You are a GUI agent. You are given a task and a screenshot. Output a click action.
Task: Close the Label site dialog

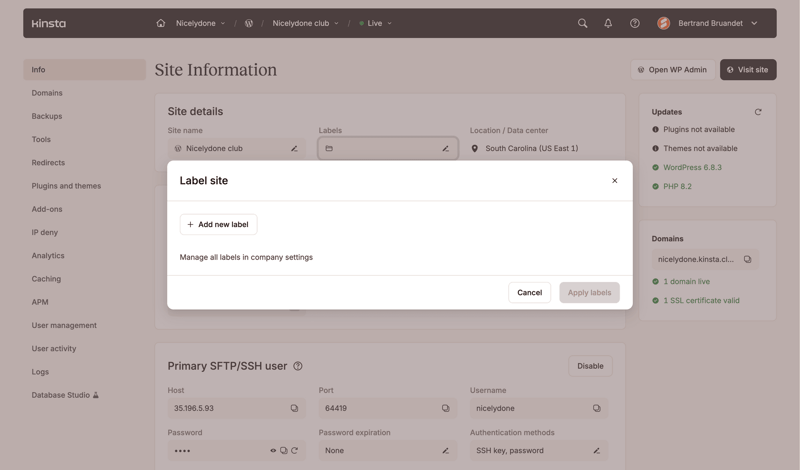(x=615, y=181)
